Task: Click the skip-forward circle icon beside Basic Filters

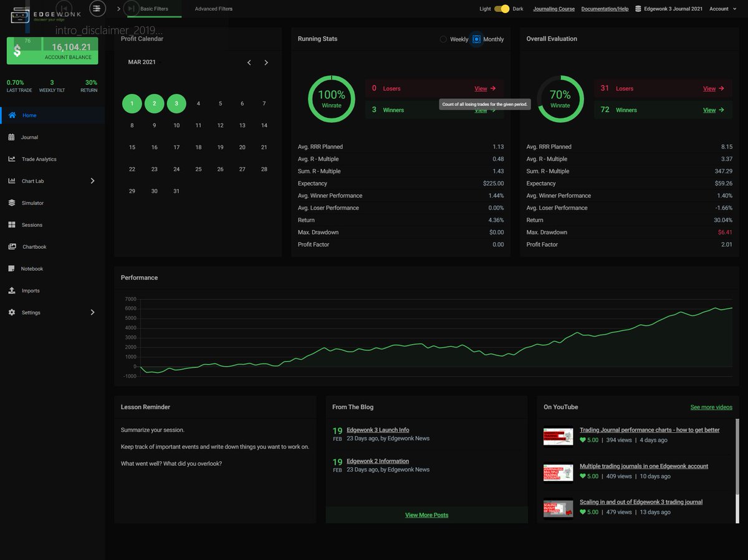Action: (131, 8)
